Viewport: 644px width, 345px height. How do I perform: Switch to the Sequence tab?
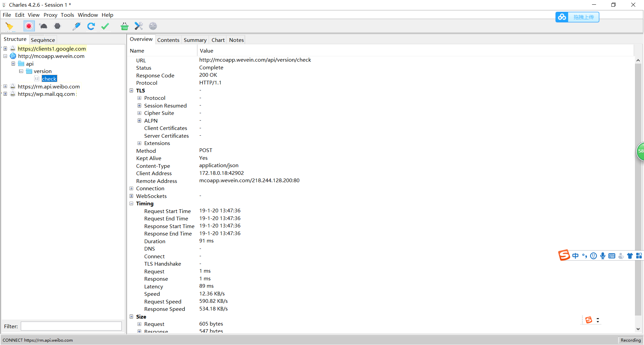(43, 40)
